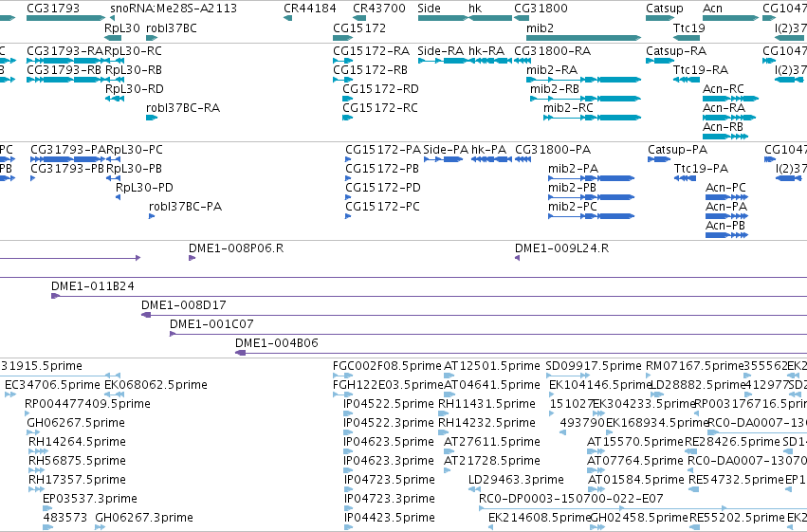Open the hk-PA protein feature
Viewport: 807px width, 532px height.
pos(491,159)
